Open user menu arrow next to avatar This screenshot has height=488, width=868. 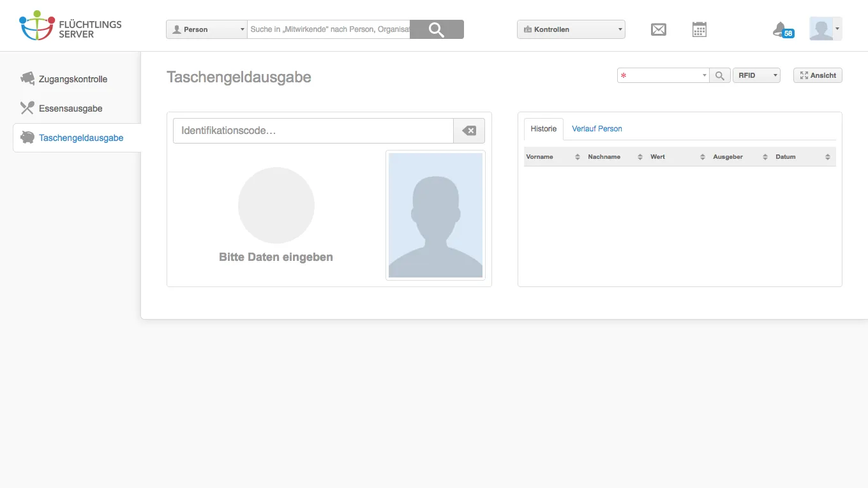coord(837,29)
